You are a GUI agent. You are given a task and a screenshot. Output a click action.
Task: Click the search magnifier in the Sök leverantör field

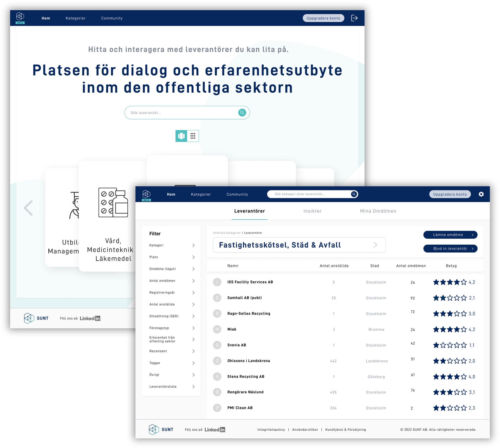coord(242,112)
